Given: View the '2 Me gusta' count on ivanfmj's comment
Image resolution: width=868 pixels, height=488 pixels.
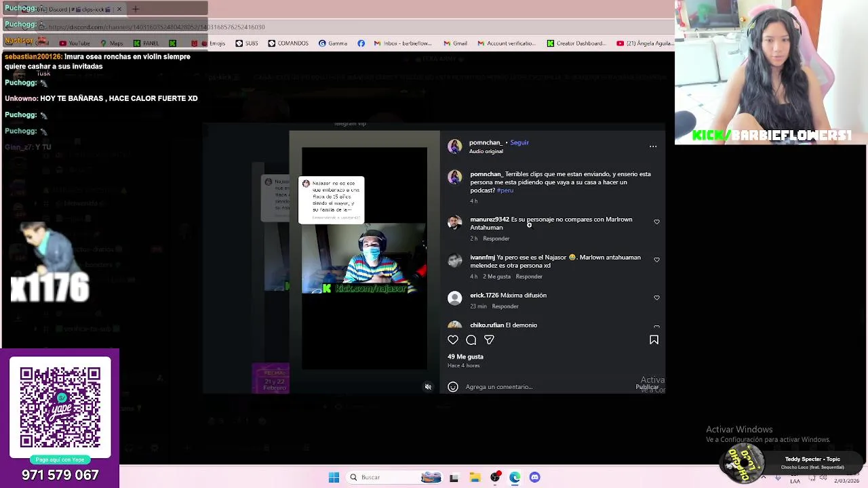Looking at the screenshot, I should click(496, 277).
